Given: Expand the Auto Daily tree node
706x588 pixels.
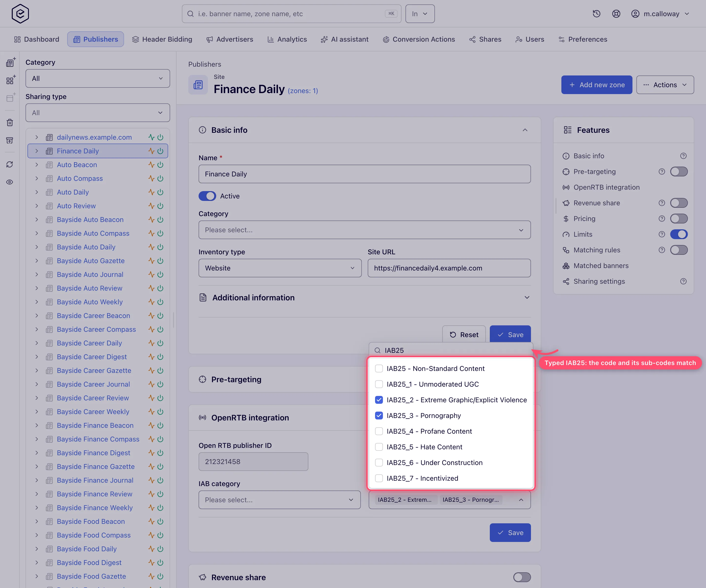Looking at the screenshot, I should (37, 192).
